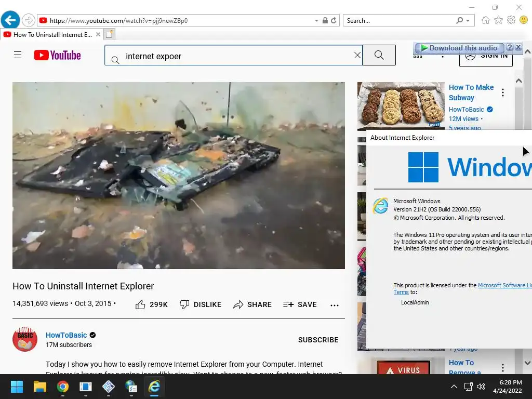Switch to Internet Explorer taskbar icon
This screenshot has height=399, width=532.
point(154,387)
